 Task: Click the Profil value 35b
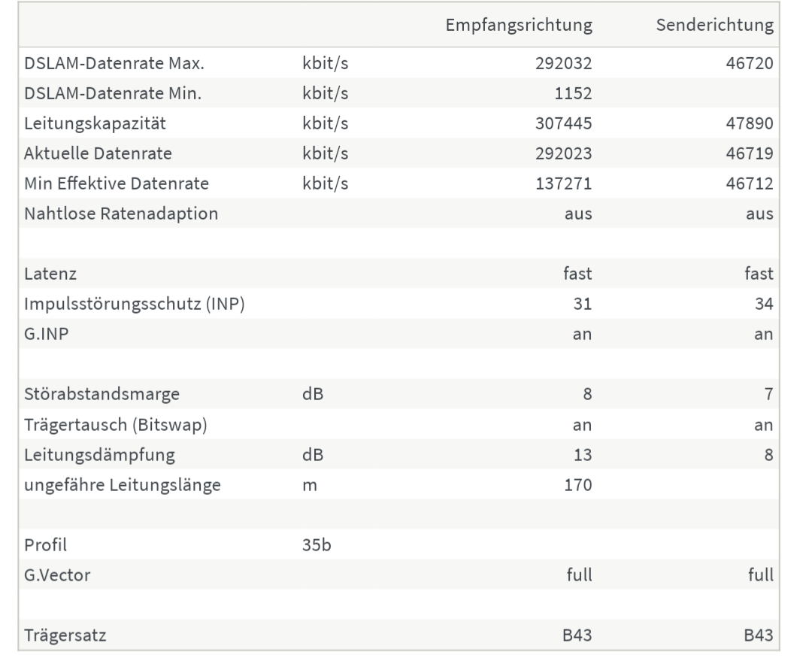(317, 545)
